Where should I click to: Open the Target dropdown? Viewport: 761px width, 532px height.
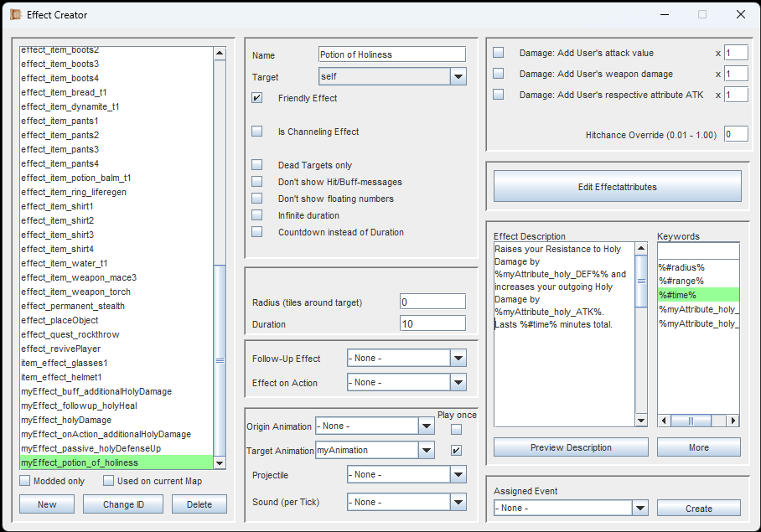tap(458, 77)
